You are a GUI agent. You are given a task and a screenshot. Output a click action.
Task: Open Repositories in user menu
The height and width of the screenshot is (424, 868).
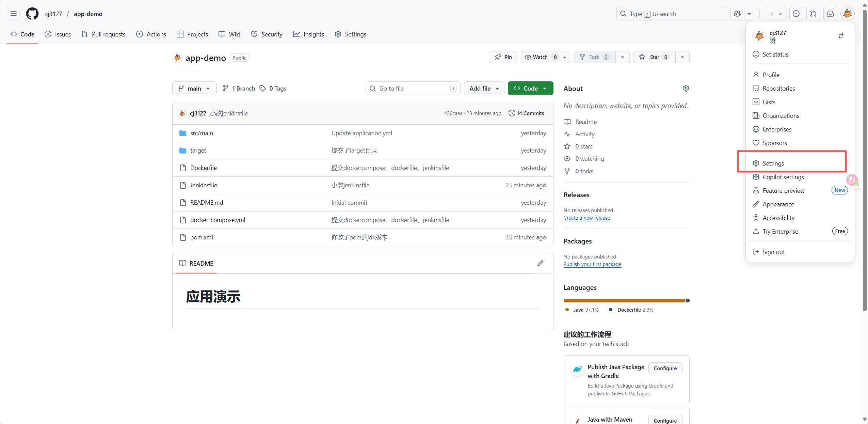[x=800, y=88]
